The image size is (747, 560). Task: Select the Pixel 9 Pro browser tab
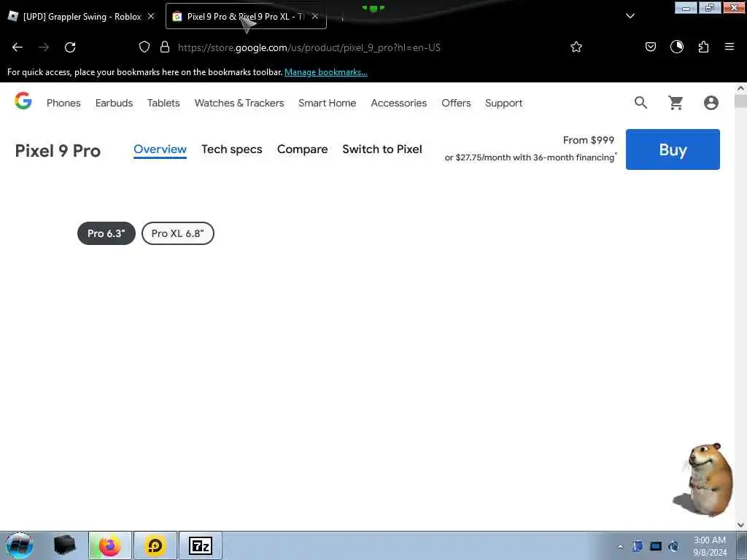[x=246, y=16]
